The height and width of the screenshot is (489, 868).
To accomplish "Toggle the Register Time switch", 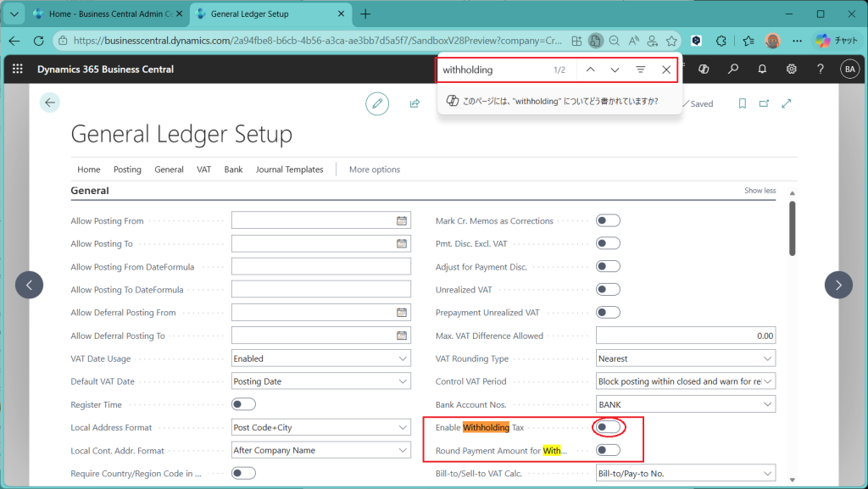I will click(x=243, y=404).
